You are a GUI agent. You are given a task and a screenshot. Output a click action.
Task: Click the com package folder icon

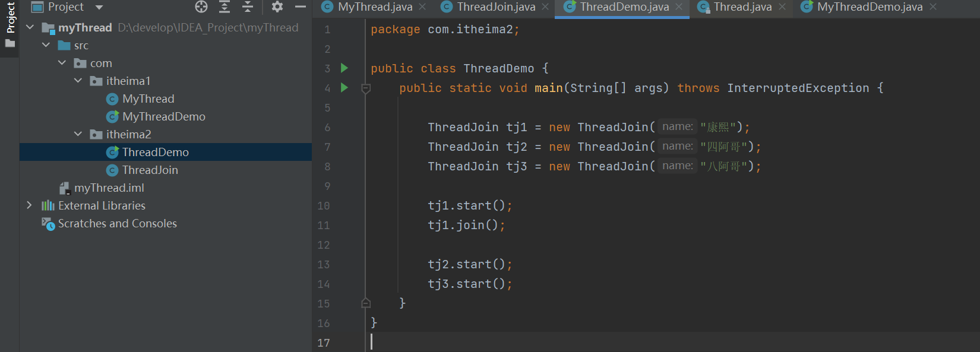(80, 63)
